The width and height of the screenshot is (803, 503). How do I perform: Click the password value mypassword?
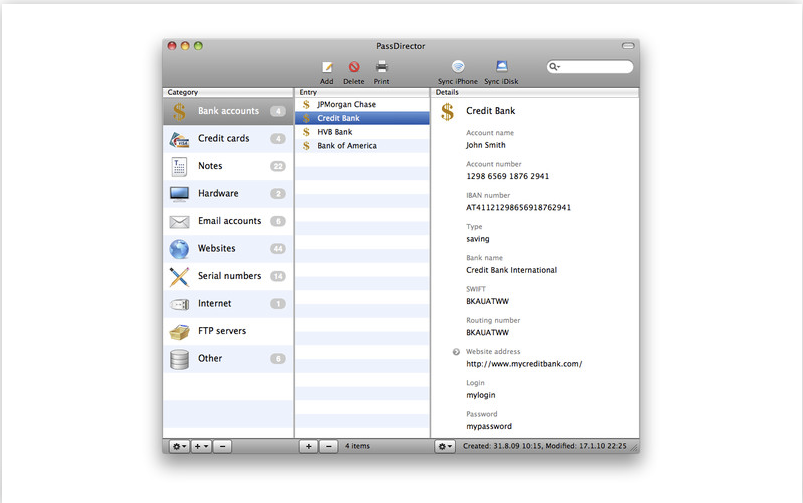(x=489, y=427)
